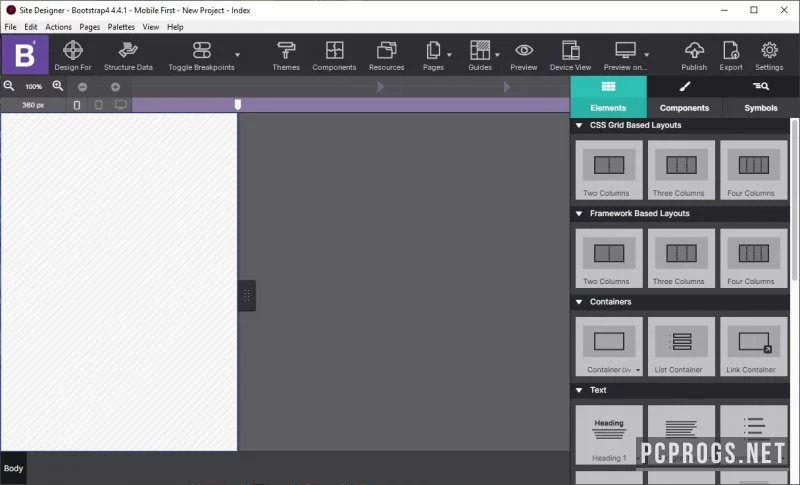The image size is (800, 485).
Task: Select the mobile phone breakpoint icon
Action: pyautogui.click(x=77, y=105)
